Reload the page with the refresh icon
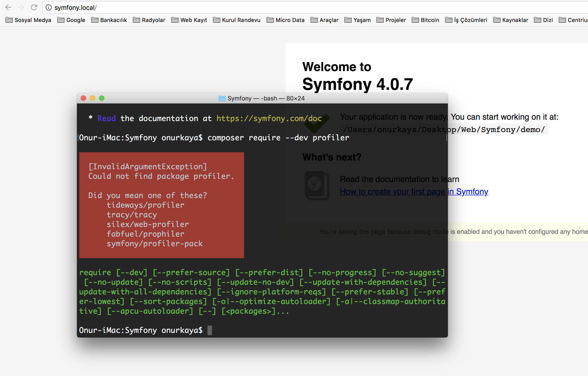Viewport: 588px width, 376px height. 34,7
